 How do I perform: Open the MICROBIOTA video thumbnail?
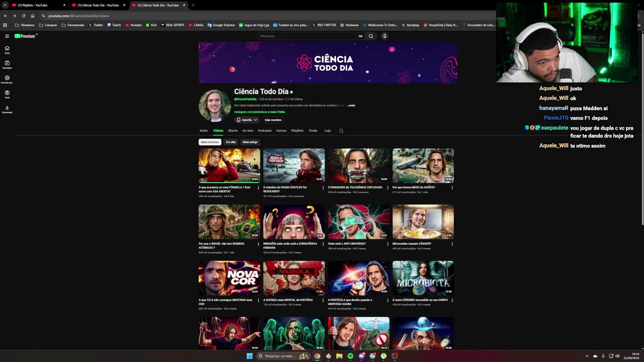(423, 278)
